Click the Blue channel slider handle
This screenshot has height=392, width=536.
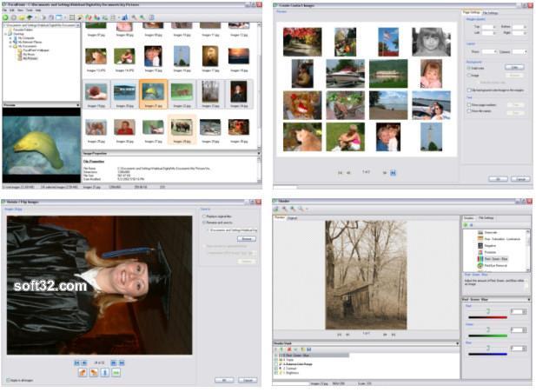(x=488, y=349)
